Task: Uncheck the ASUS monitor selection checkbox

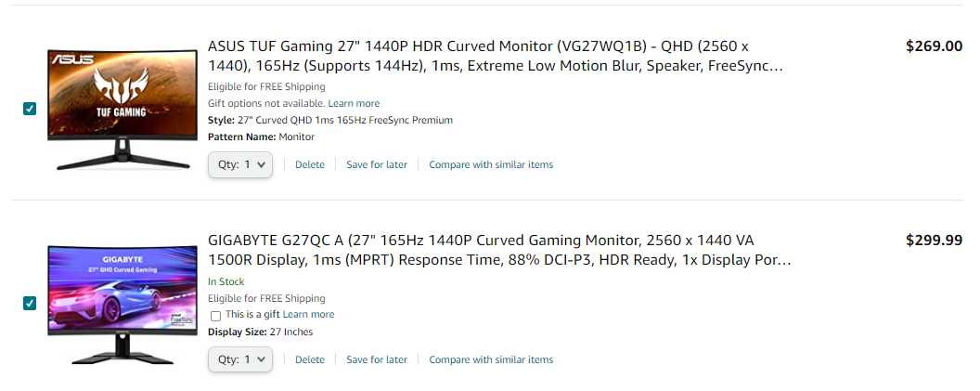Action: (x=30, y=109)
